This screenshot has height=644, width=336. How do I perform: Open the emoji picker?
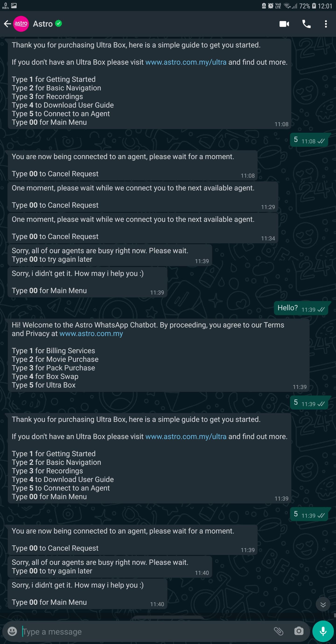[x=12, y=631]
